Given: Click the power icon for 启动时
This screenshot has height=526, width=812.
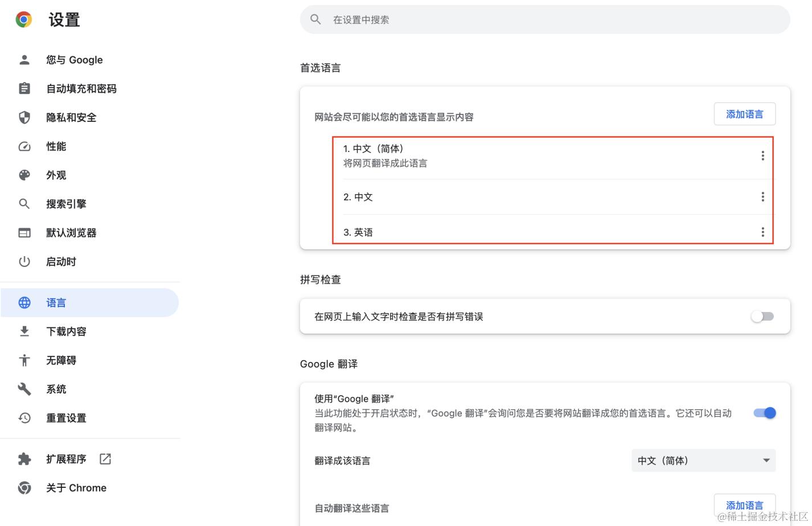Looking at the screenshot, I should pos(24,262).
